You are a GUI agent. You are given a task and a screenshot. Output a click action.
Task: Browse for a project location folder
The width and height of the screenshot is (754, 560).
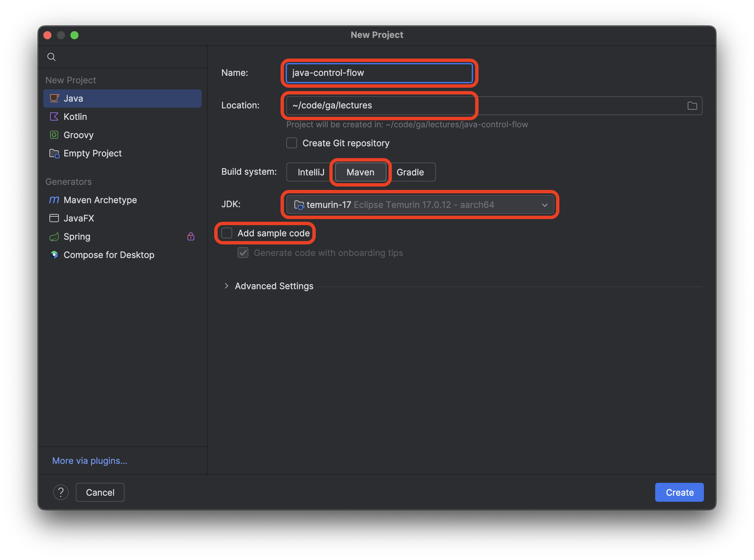tap(693, 105)
